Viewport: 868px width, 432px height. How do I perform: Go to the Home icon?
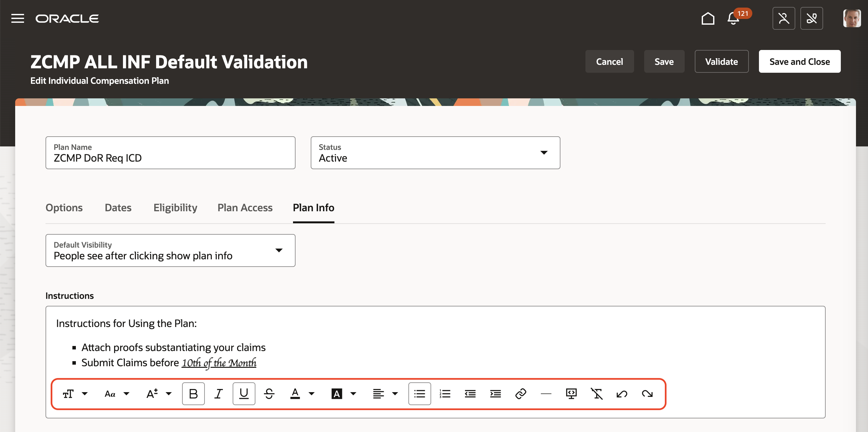tap(708, 19)
